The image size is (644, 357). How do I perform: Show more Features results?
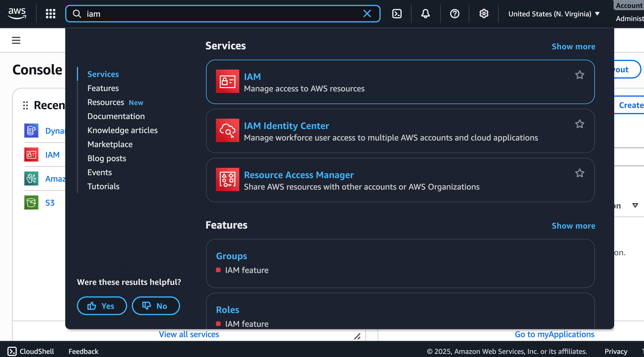573,226
